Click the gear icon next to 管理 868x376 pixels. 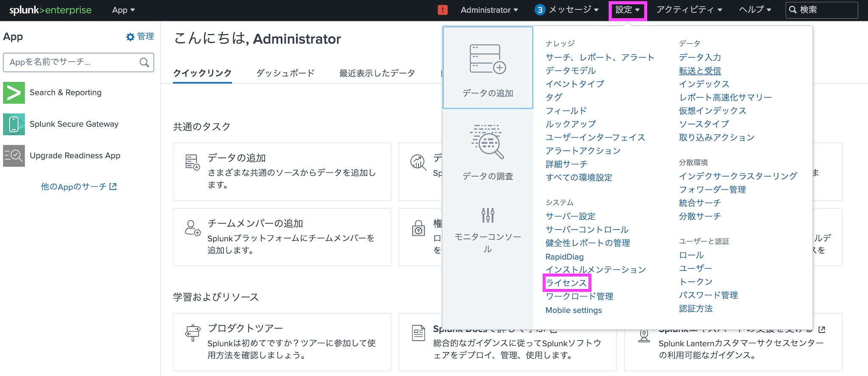coord(130,37)
